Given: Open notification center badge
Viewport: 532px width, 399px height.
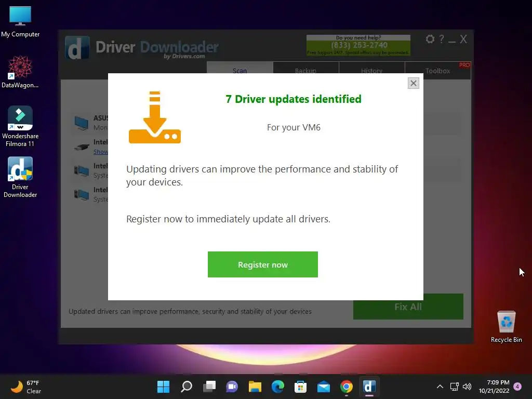Looking at the screenshot, I should (517, 387).
